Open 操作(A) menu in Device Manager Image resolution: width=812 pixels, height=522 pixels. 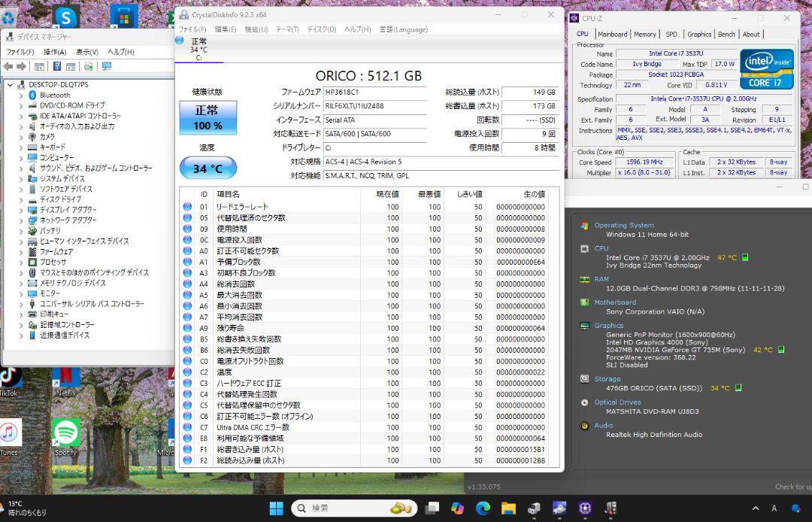tap(55, 52)
